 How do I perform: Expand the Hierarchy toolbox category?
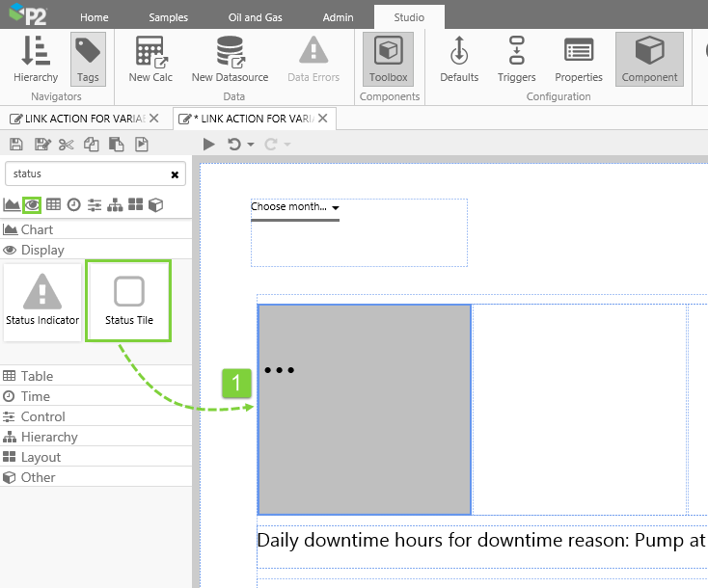pyautogui.click(x=48, y=437)
